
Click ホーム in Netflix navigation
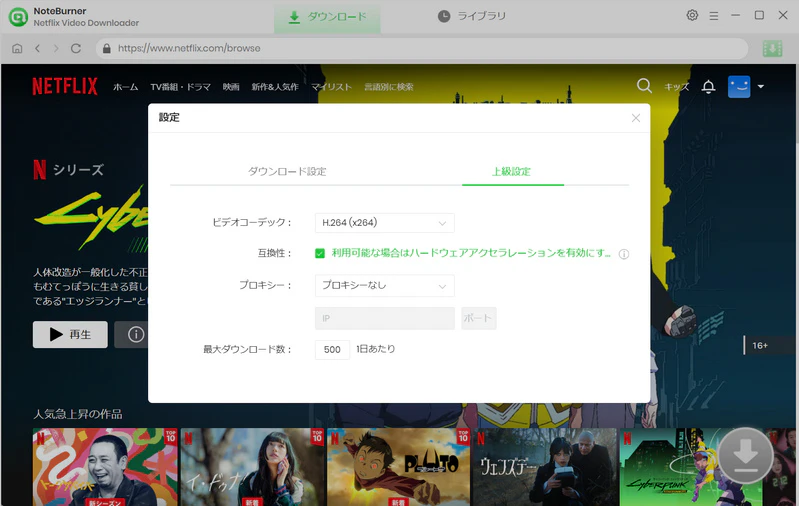125,87
